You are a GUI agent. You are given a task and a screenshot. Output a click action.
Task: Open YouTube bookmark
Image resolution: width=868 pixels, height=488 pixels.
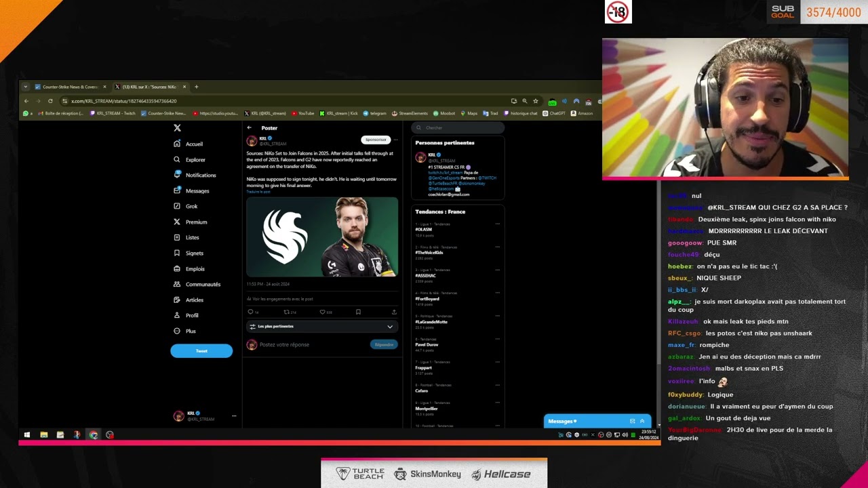(x=303, y=113)
